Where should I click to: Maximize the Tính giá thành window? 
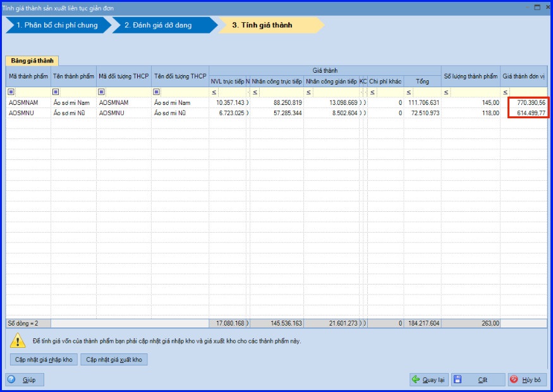click(537, 8)
